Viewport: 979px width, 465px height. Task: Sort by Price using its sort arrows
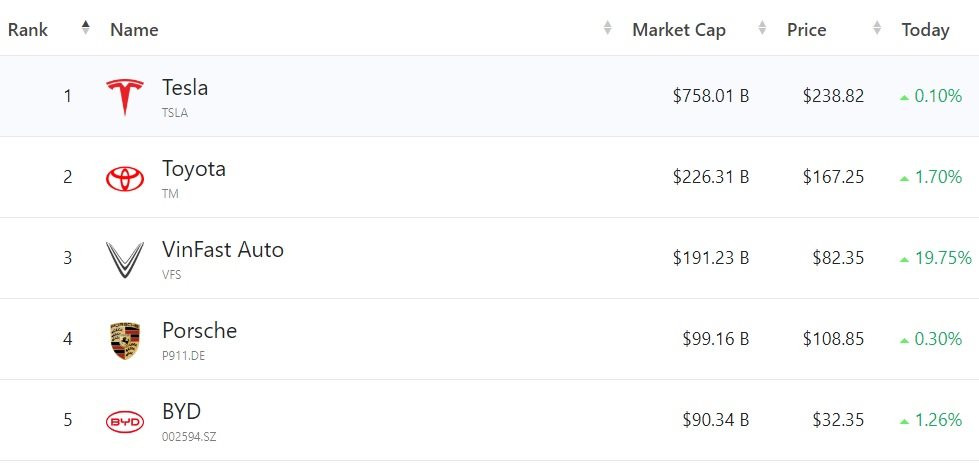tap(877, 29)
